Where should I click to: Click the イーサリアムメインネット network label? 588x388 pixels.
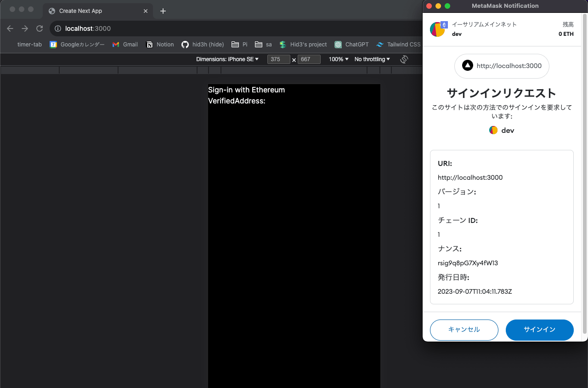484,24
